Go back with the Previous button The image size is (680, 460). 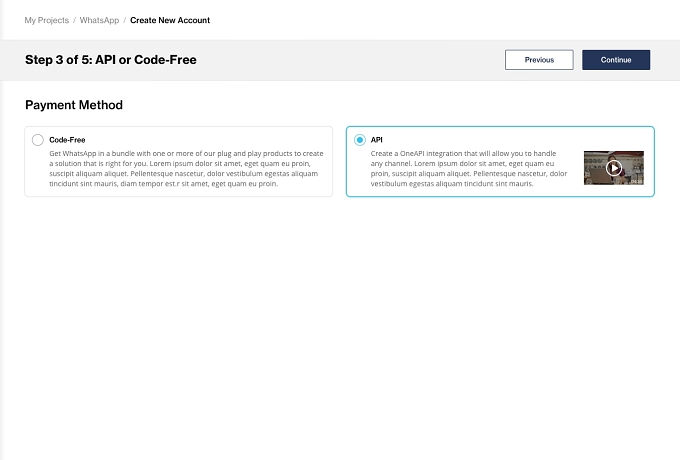tap(539, 60)
